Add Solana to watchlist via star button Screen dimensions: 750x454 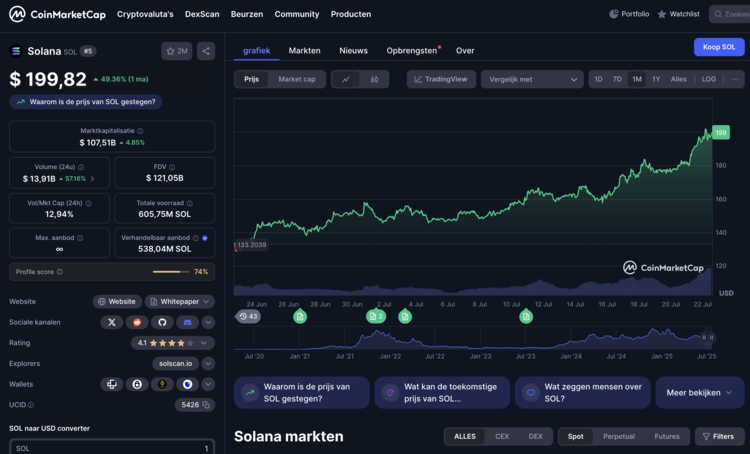(176, 51)
